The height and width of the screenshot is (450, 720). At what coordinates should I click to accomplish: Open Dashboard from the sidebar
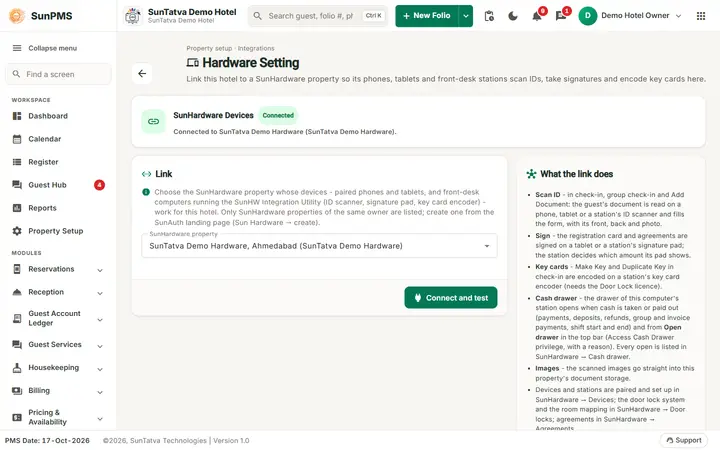(59, 116)
